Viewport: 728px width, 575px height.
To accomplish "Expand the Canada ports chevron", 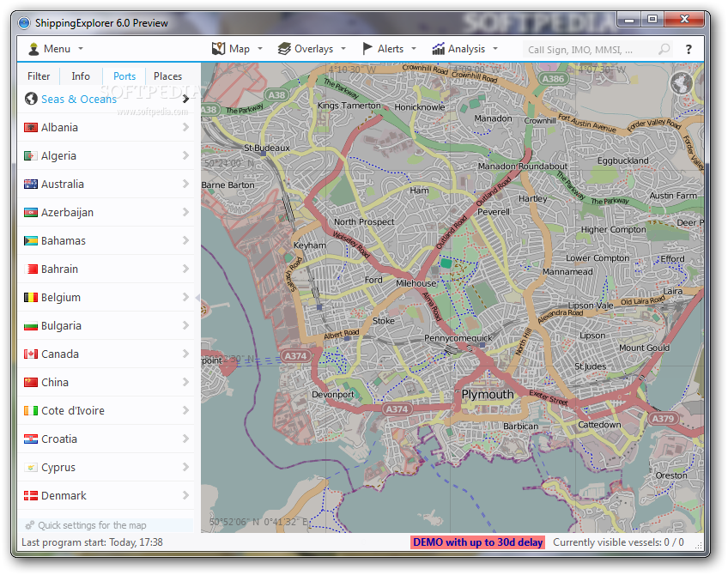I will click(x=185, y=354).
